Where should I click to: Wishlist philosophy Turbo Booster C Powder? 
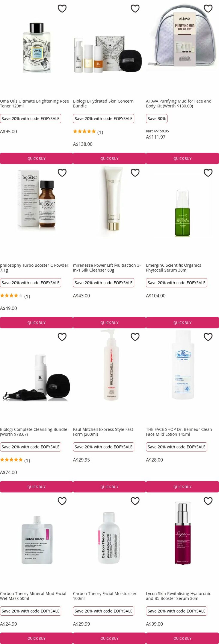click(62, 173)
